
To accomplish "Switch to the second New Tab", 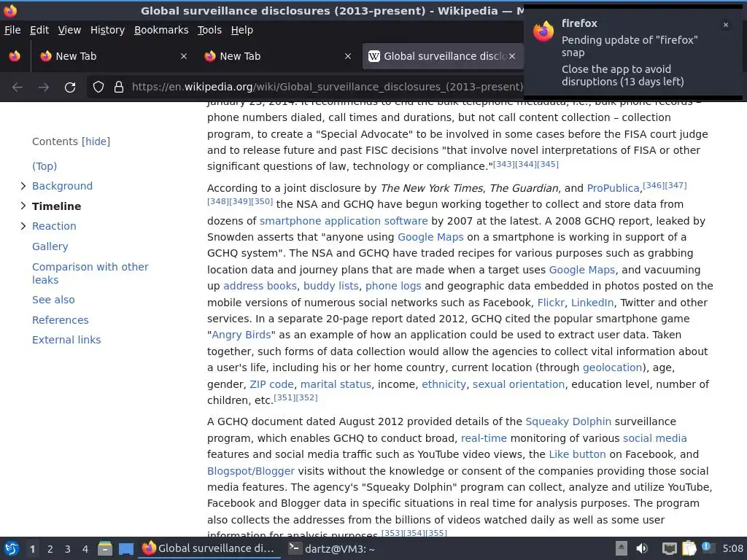I will (x=278, y=56).
